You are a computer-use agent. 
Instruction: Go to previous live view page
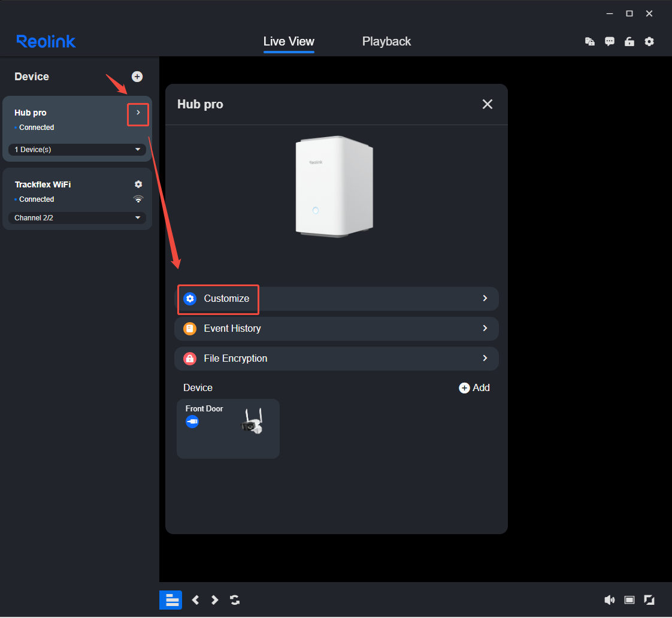[195, 600]
